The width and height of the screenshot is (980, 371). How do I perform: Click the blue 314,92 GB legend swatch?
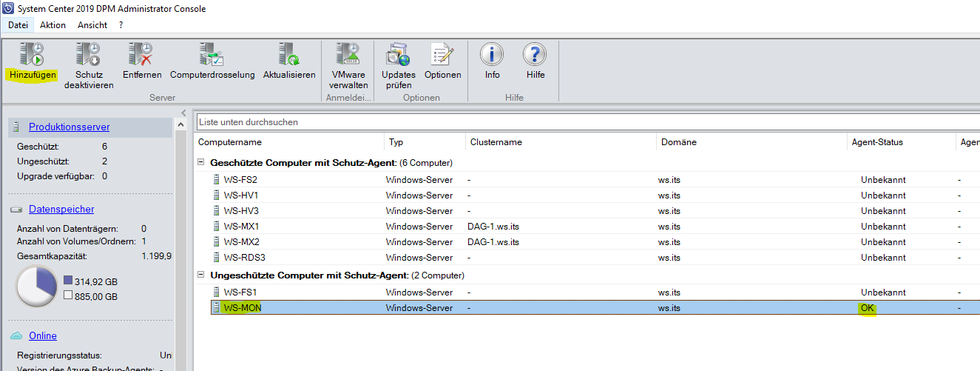point(68,281)
